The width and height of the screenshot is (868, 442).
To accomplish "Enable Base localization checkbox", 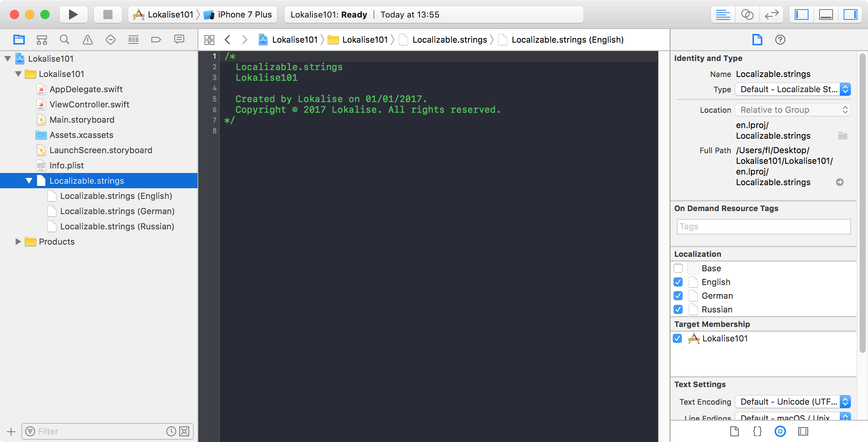I will (x=678, y=268).
